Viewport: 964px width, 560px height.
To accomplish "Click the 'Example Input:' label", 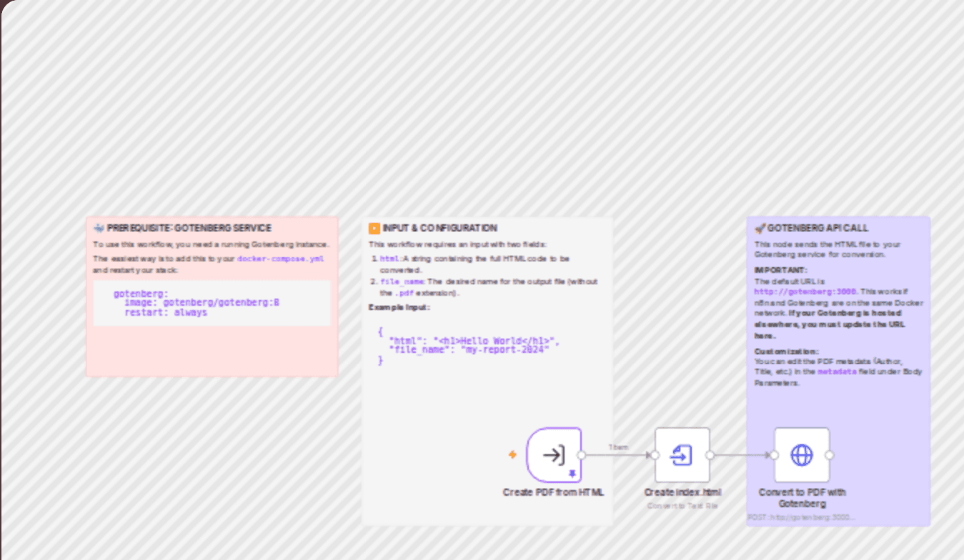I will click(399, 307).
